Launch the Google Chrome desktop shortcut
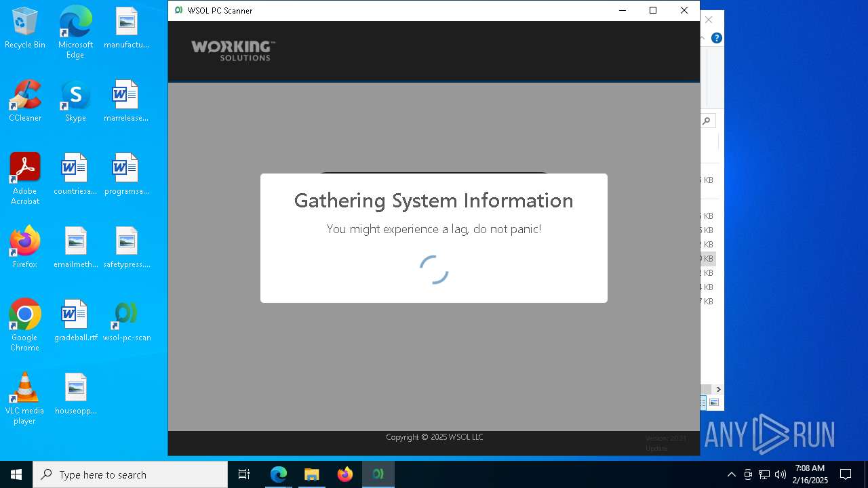 tap(25, 325)
